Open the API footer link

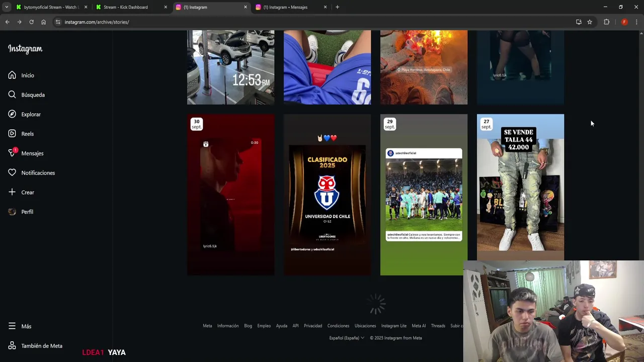coord(295,326)
